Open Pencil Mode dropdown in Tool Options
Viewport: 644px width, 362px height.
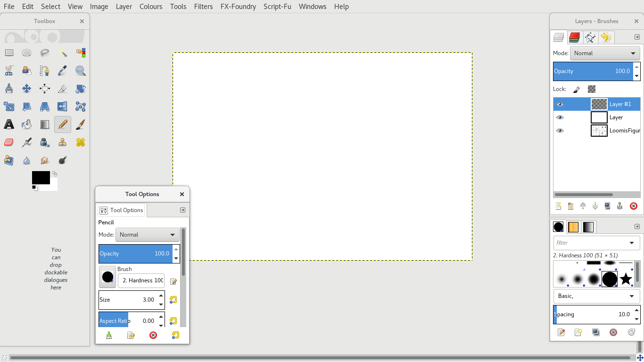pyautogui.click(x=147, y=235)
